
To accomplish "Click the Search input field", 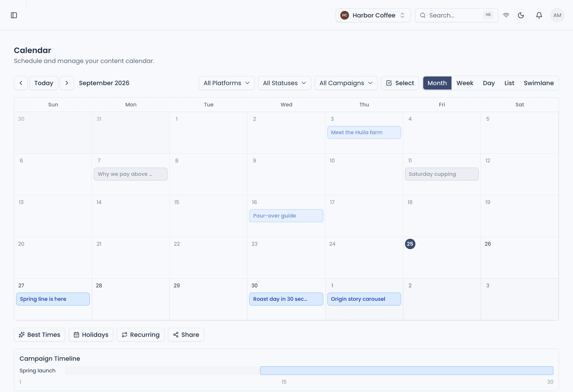I will pos(456,15).
